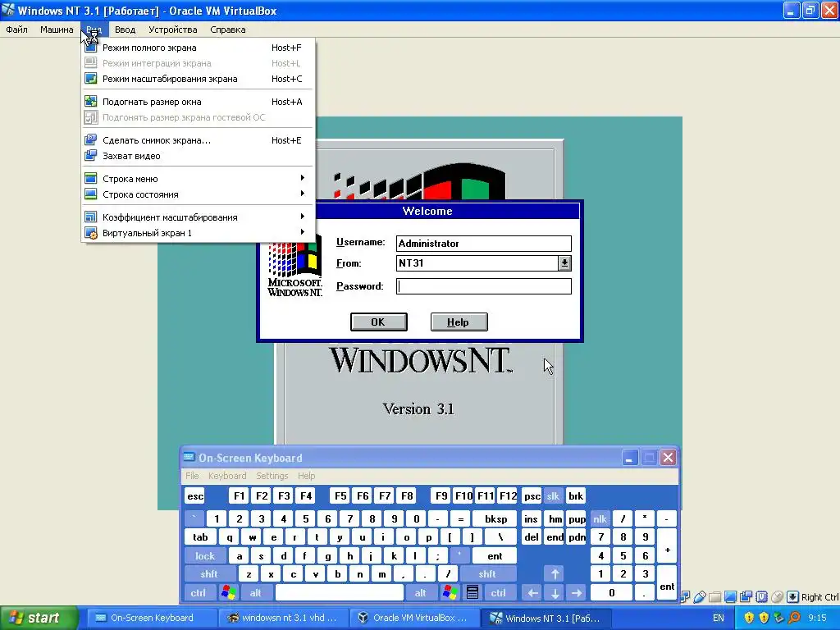Image resolution: width=840 pixels, height=630 pixels.
Task: Click the mouse integration status bar icon
Action: [777, 597]
